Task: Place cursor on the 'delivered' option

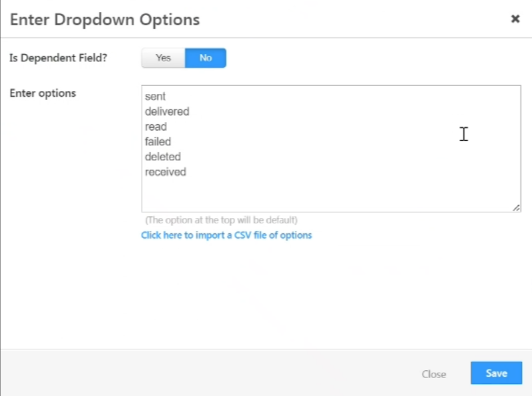Action: point(167,111)
